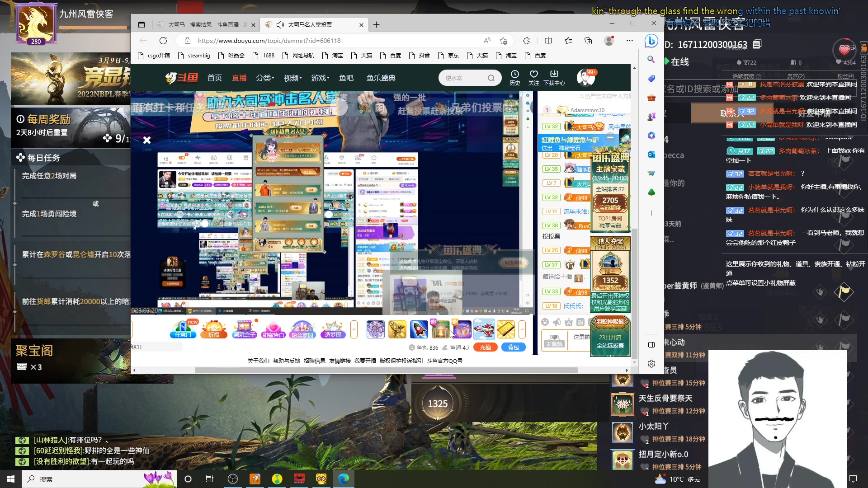Open the Edge sidebar shopping tag icon
The image size is (868, 488).
coord(651,79)
